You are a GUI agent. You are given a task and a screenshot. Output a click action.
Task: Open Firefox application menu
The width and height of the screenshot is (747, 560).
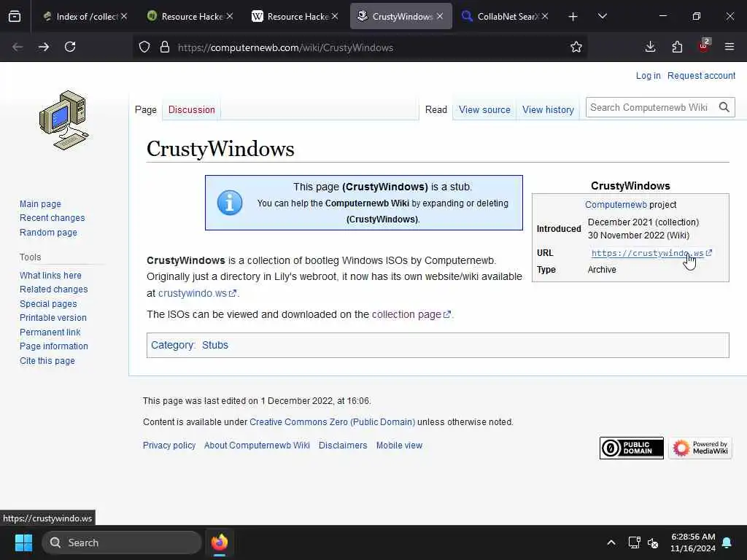click(x=729, y=47)
